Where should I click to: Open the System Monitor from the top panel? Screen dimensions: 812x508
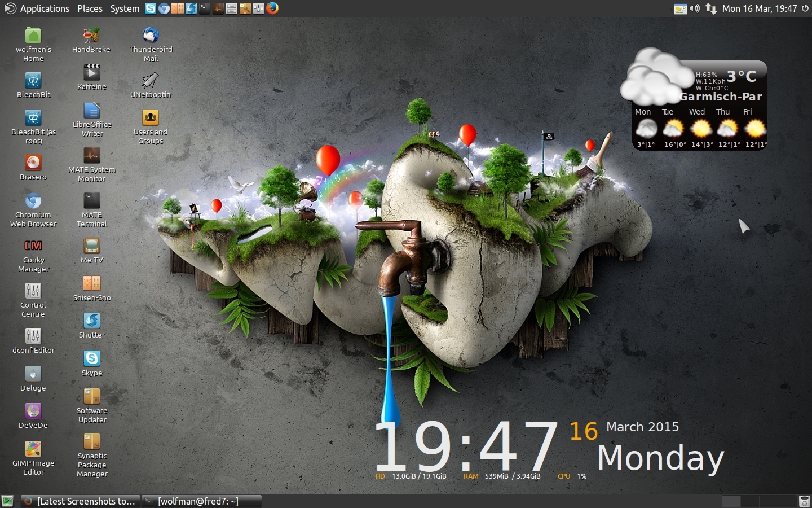pos(218,8)
